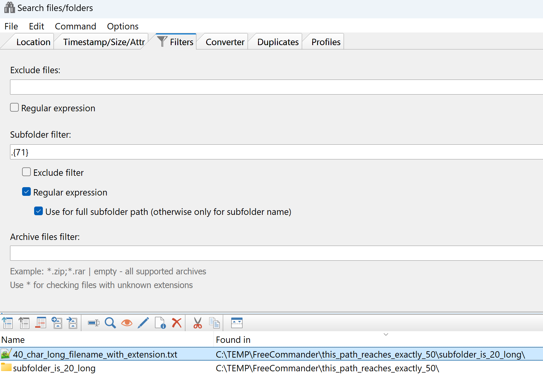Switch to the Timestamp/Size/Attr tab
The image size is (543, 392).
tap(104, 42)
